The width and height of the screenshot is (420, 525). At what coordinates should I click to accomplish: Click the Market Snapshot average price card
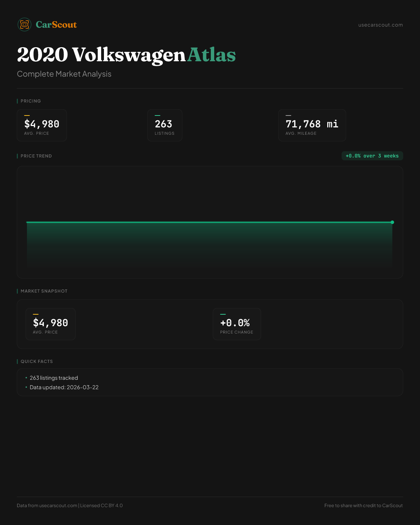(50, 324)
